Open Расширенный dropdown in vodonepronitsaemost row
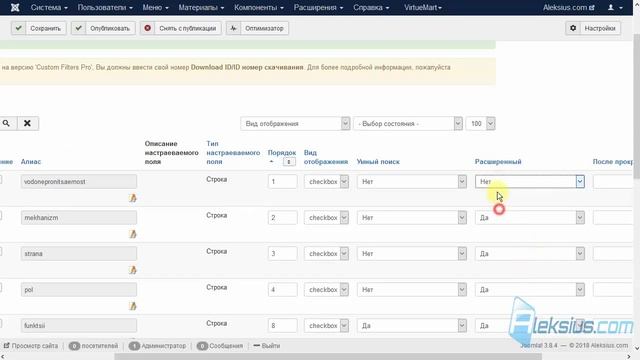The height and width of the screenshot is (360, 640). tap(530, 182)
